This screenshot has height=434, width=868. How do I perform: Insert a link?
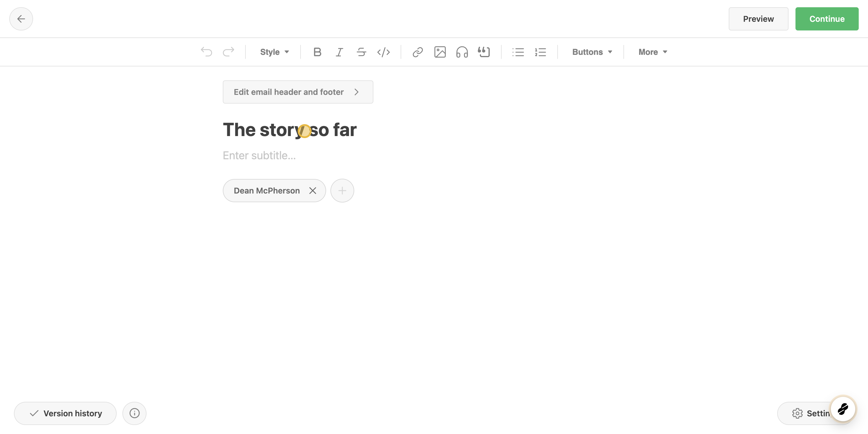point(418,52)
